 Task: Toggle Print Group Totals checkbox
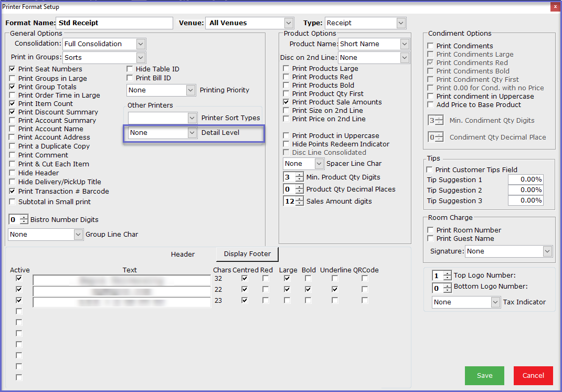coord(12,87)
